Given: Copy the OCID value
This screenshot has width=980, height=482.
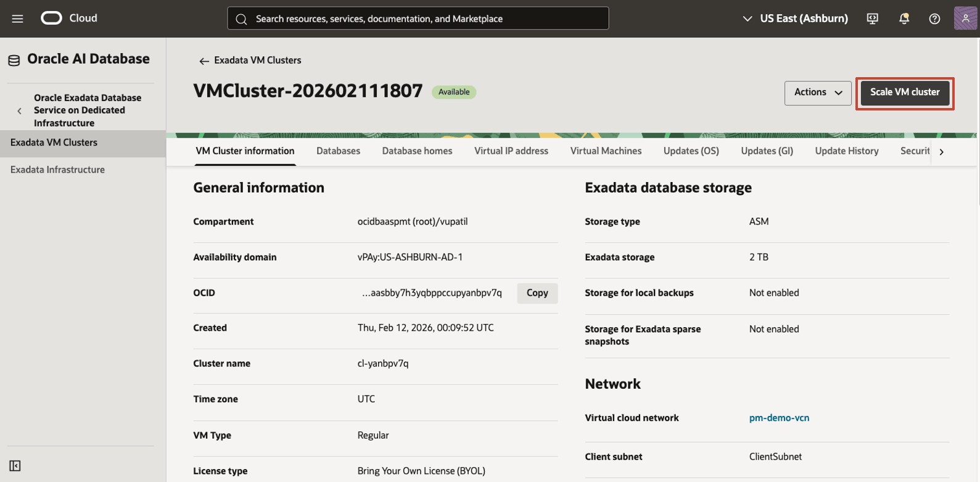Looking at the screenshot, I should pyautogui.click(x=537, y=293).
